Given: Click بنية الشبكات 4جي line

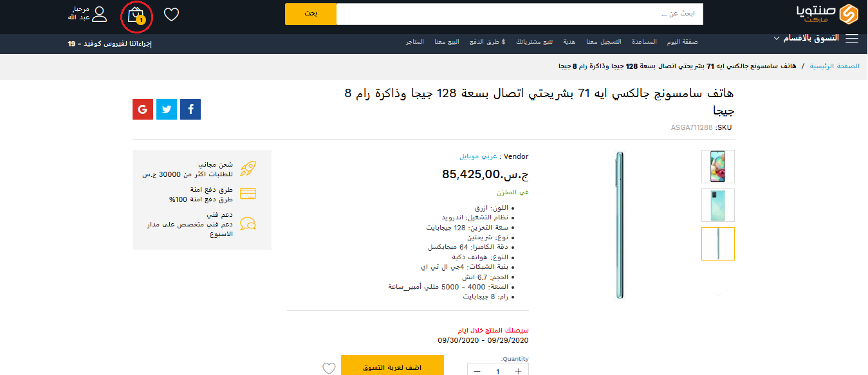Looking at the screenshot, I should (x=465, y=267).
